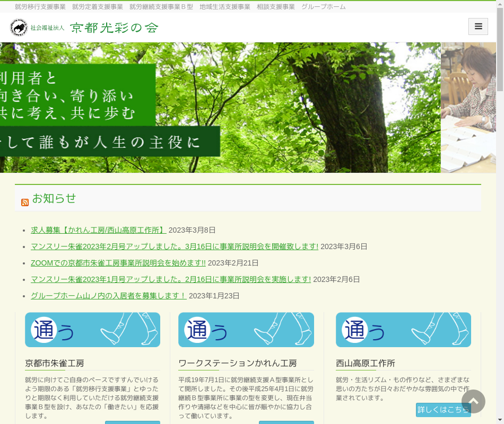Open グループホーム in top navigation
The image size is (504, 424).
pos(324,7)
